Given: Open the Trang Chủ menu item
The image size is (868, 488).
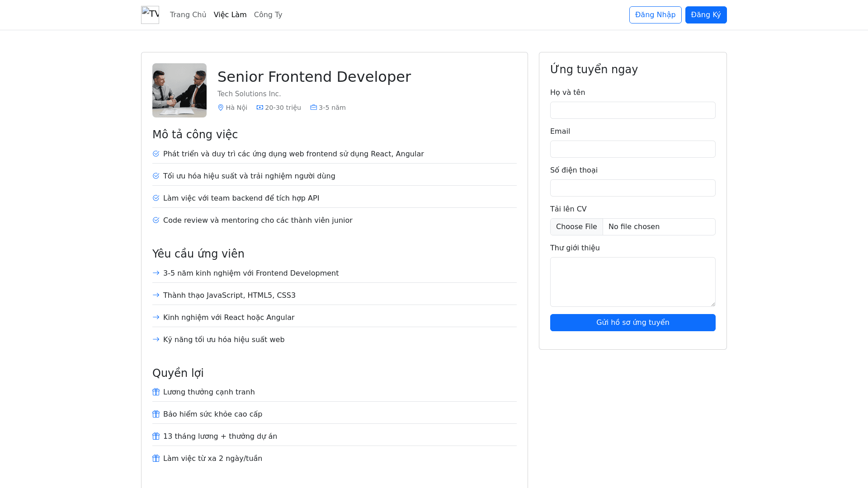Looking at the screenshot, I should [188, 15].
